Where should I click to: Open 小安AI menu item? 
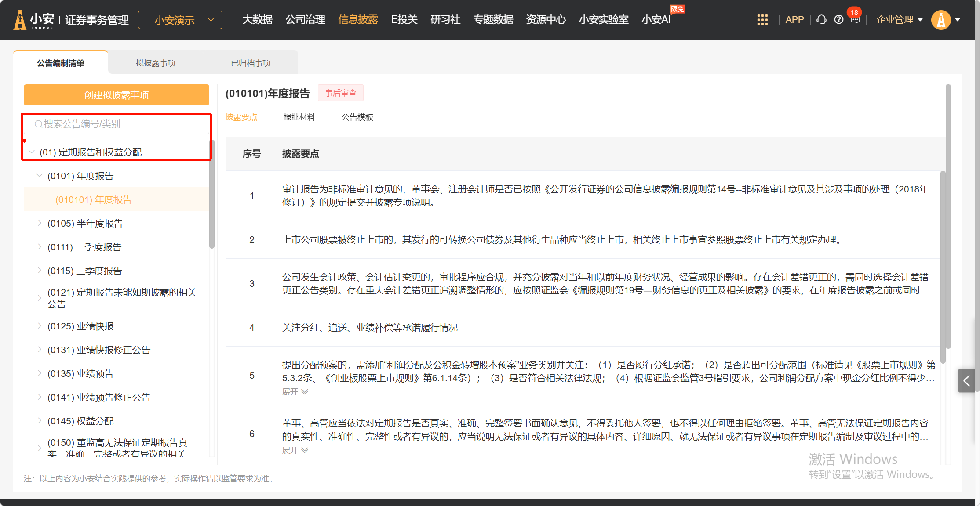pyautogui.click(x=656, y=20)
